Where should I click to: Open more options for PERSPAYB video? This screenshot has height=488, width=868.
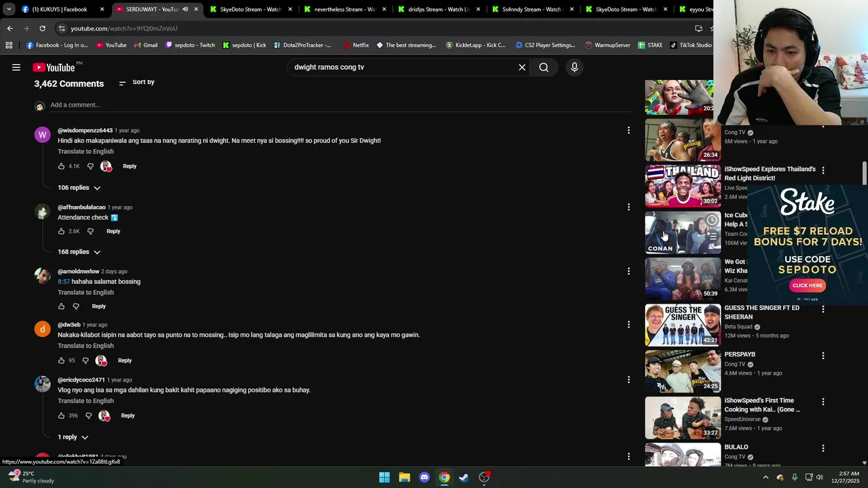coord(823,355)
